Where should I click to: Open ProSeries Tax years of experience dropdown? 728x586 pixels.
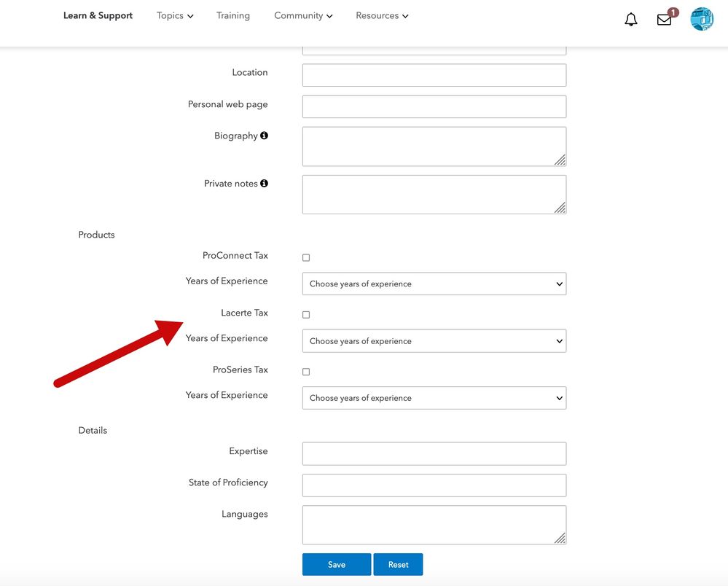[434, 398]
